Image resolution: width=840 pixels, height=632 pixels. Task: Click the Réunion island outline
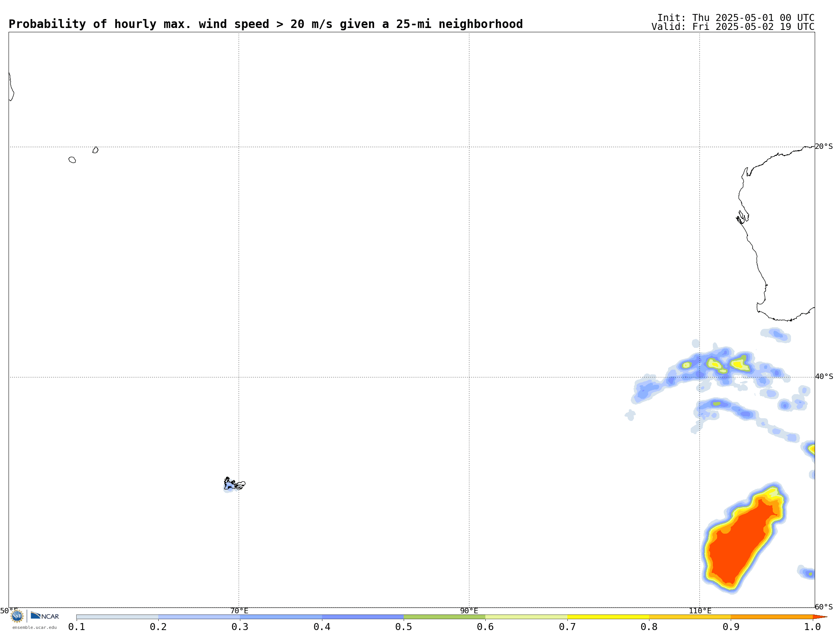click(x=72, y=160)
